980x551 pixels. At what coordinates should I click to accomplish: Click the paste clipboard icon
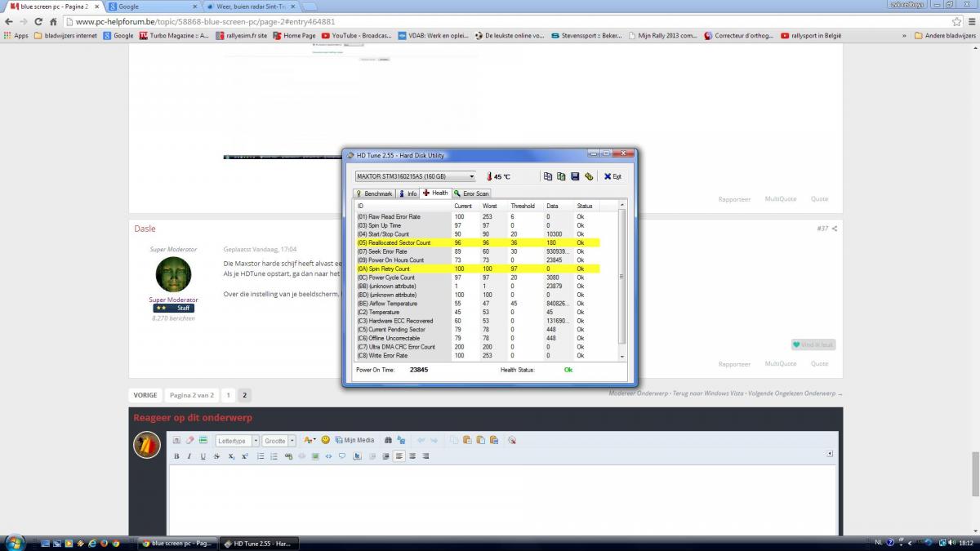(x=467, y=440)
